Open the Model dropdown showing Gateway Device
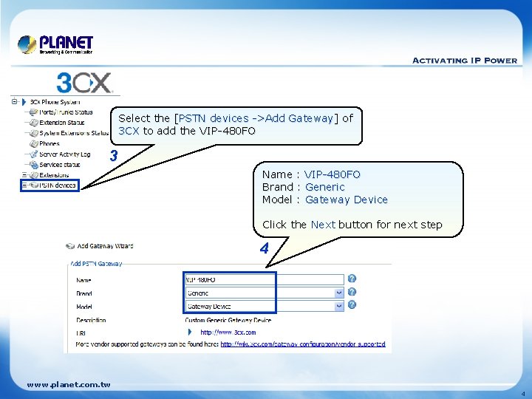This screenshot has width=532, height=399. click(265, 306)
